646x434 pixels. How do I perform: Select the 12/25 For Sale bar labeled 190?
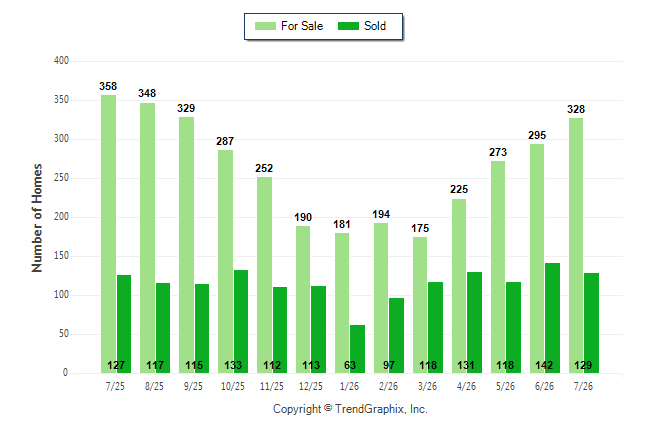pos(303,299)
